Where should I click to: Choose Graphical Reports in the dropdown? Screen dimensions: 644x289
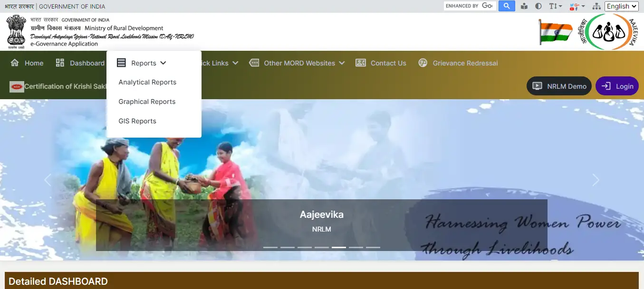[x=147, y=102]
